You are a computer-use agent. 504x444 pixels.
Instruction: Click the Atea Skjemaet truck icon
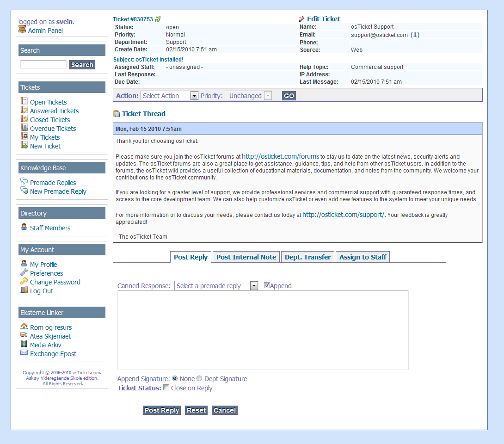point(24,335)
